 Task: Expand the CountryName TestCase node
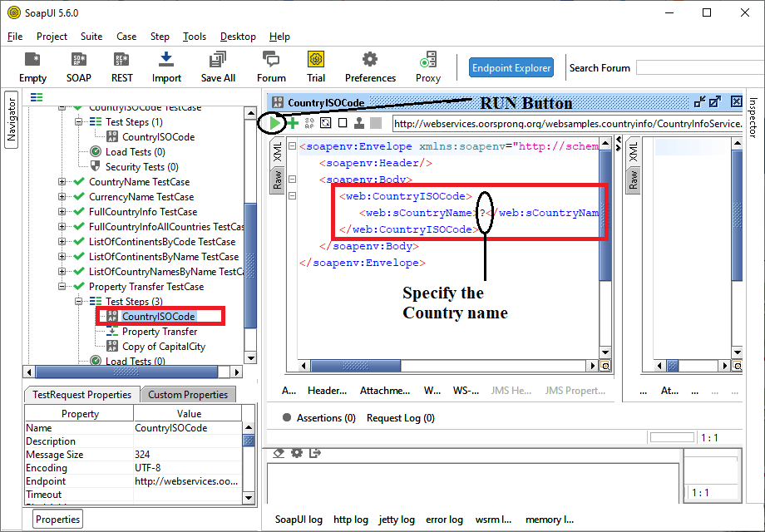pos(62,182)
